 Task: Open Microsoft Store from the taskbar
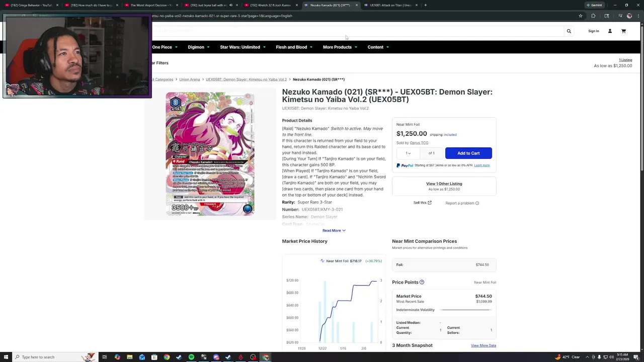pyautogui.click(x=154, y=357)
